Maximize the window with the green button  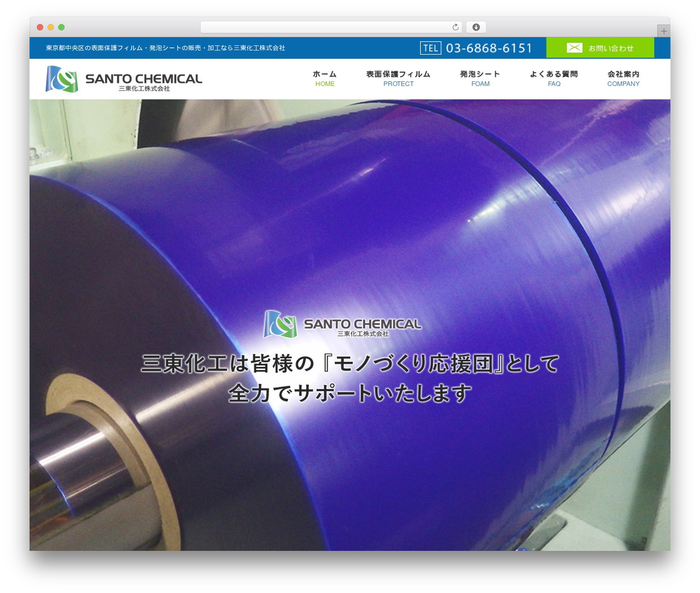pos(61,27)
